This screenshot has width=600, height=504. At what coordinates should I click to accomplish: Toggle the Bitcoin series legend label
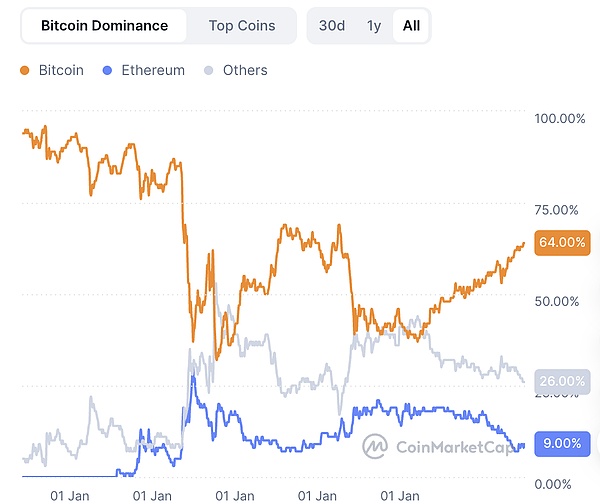point(61,71)
